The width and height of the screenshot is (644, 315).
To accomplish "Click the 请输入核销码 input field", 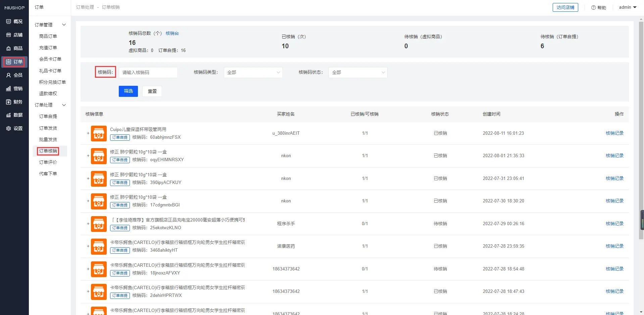I will click(148, 72).
